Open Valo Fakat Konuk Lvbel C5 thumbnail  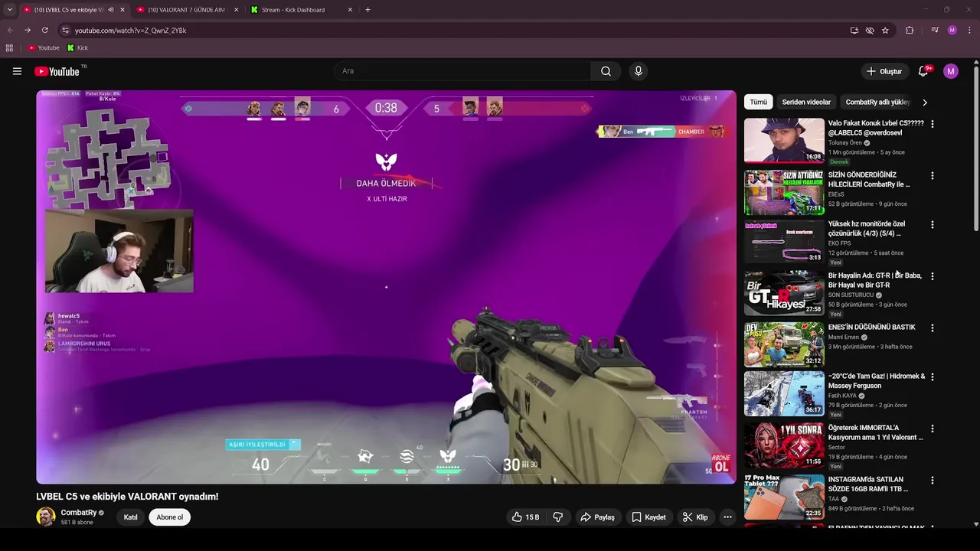[x=784, y=140]
